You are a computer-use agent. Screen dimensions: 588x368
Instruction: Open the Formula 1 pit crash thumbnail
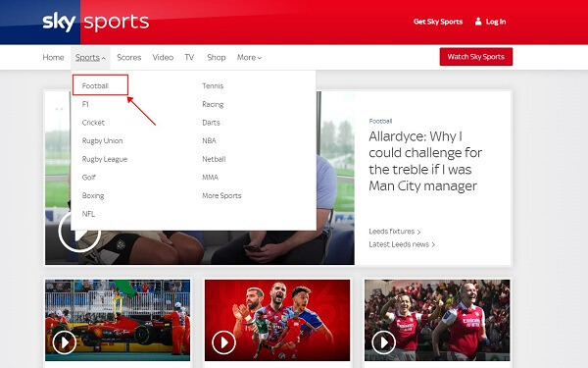point(118,320)
